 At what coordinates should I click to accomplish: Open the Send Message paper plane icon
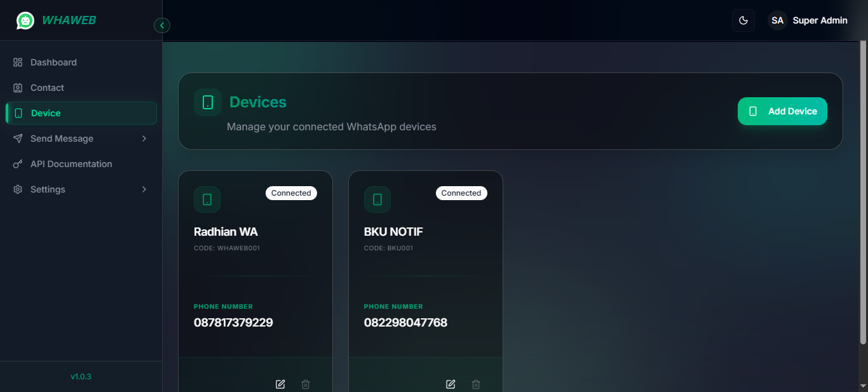(17, 138)
